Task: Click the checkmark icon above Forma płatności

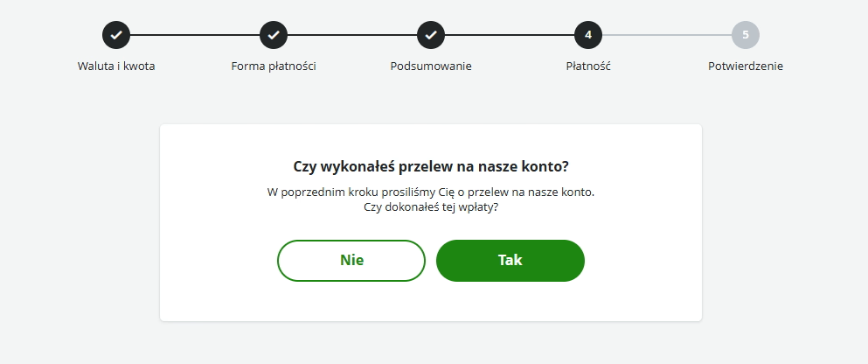Action: (274, 35)
